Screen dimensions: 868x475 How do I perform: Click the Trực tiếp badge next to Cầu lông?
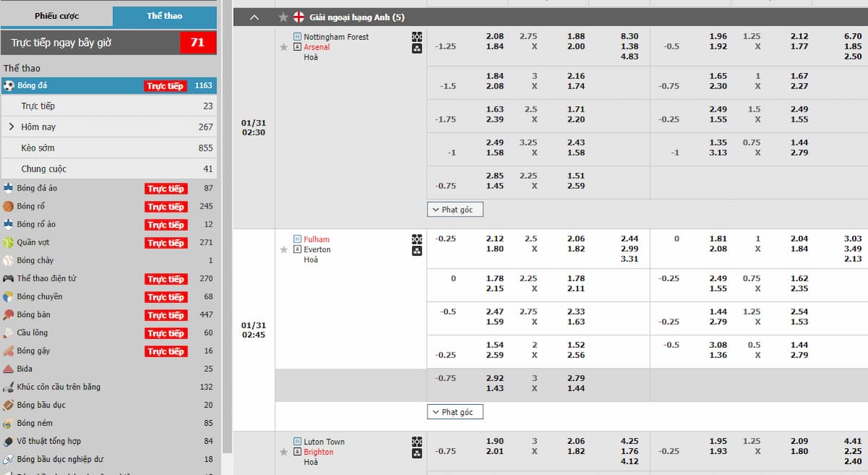166,334
